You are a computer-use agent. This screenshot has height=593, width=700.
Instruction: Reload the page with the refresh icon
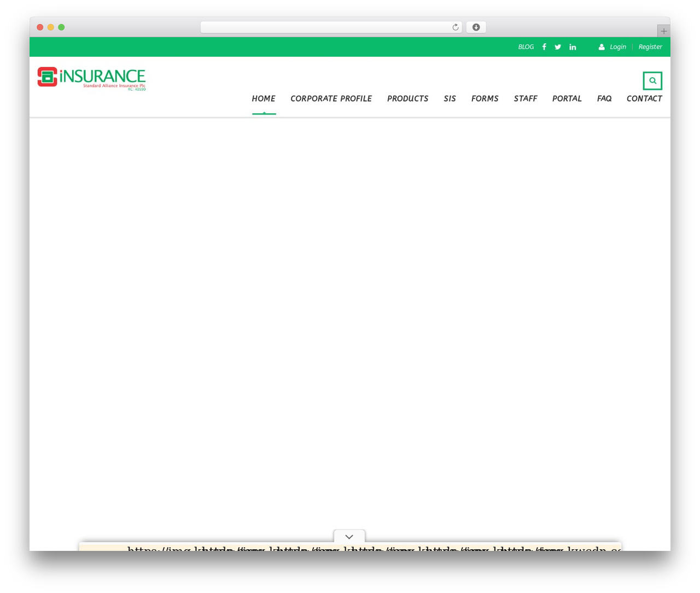coord(456,27)
